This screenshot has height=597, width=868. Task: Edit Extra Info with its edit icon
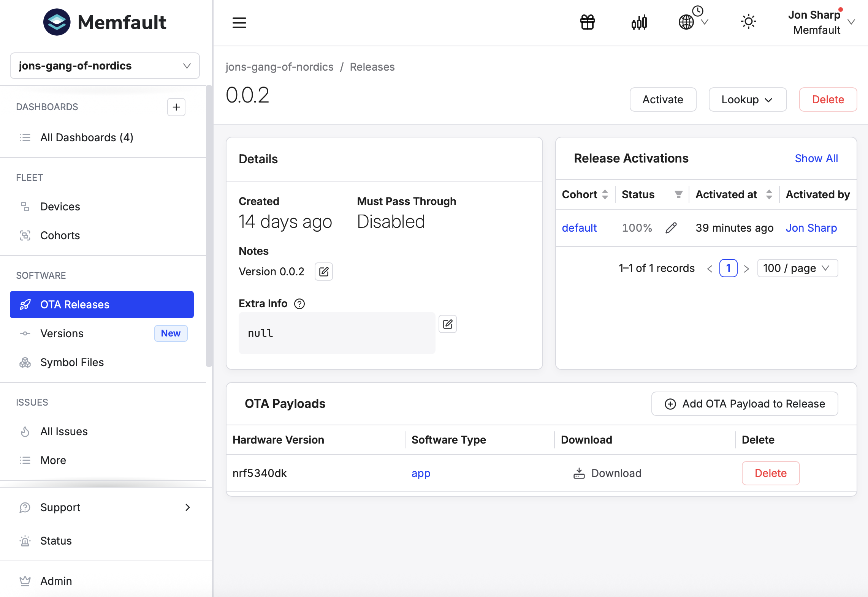pos(448,324)
